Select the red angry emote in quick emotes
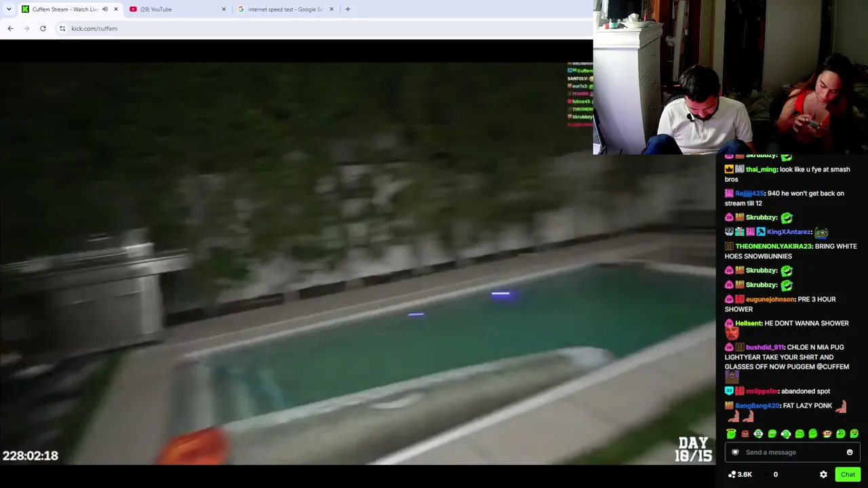This screenshot has height=488, width=868. [745, 434]
